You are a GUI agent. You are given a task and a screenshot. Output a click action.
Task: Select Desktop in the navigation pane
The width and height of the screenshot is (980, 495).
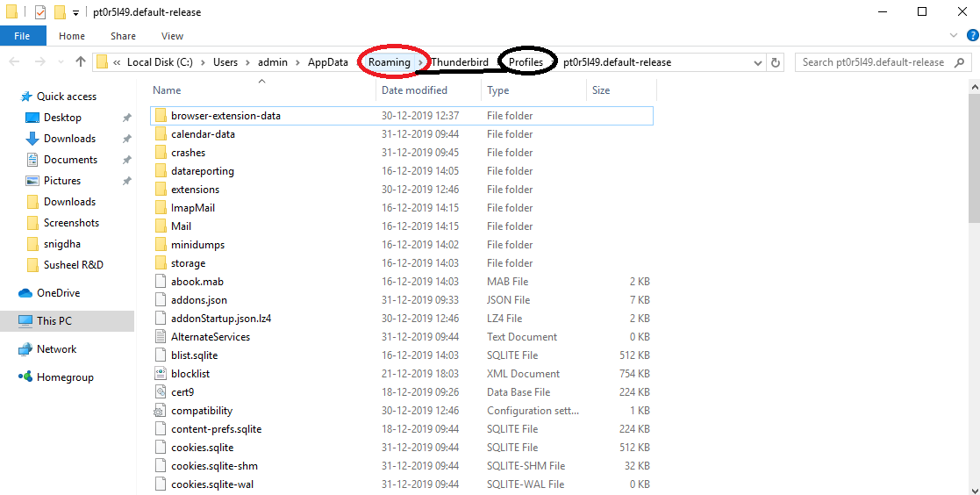tap(62, 118)
